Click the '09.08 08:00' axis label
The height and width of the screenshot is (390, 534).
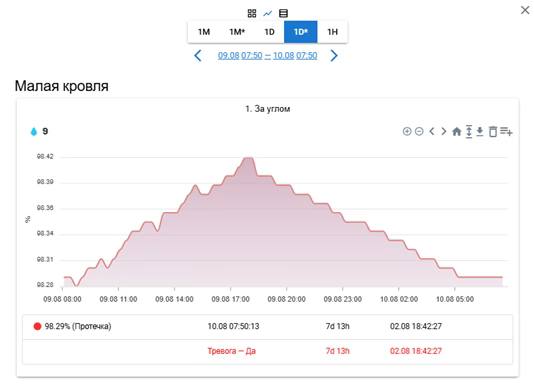[x=62, y=299]
